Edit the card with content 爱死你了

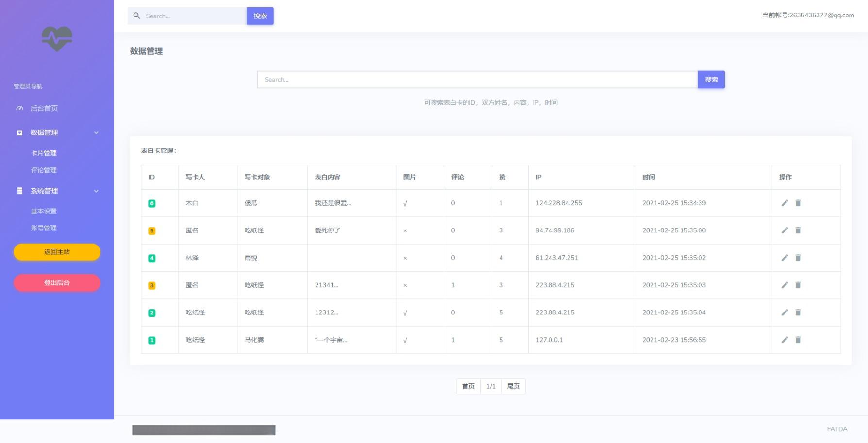click(785, 230)
